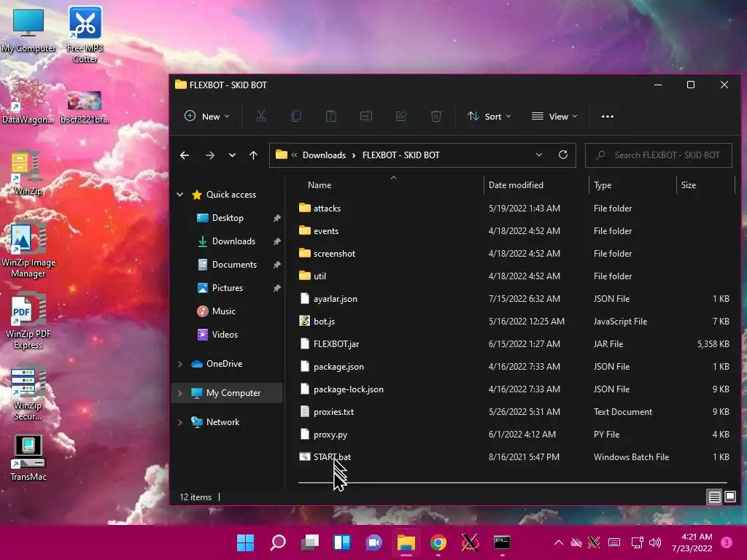Sort by Date modified column header
This screenshot has width=747, height=560.
536,184
